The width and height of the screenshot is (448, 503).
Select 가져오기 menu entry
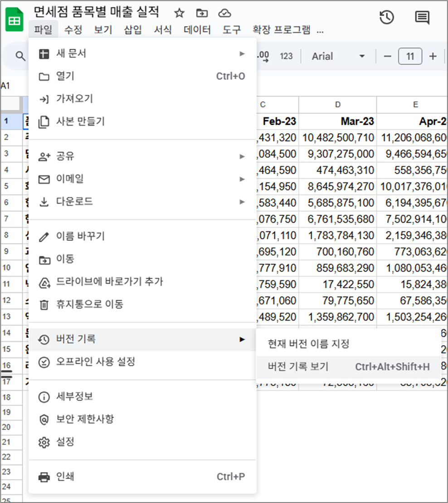(x=142, y=99)
